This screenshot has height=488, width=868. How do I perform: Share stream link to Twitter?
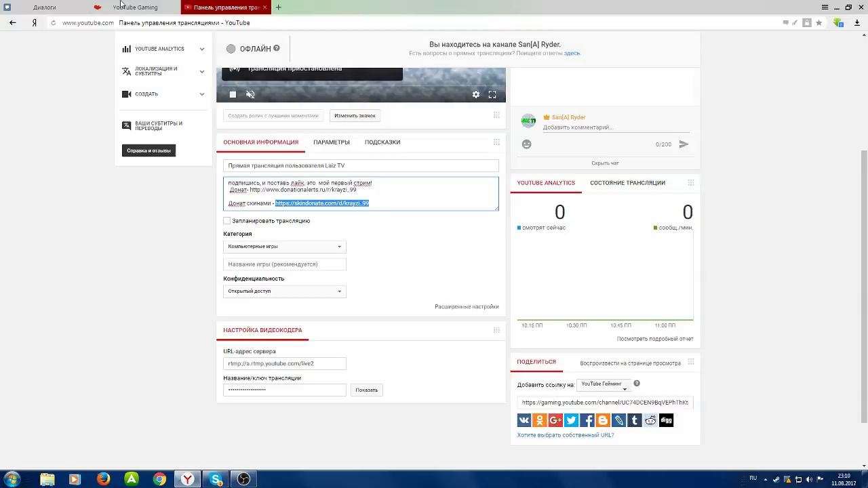coord(572,420)
